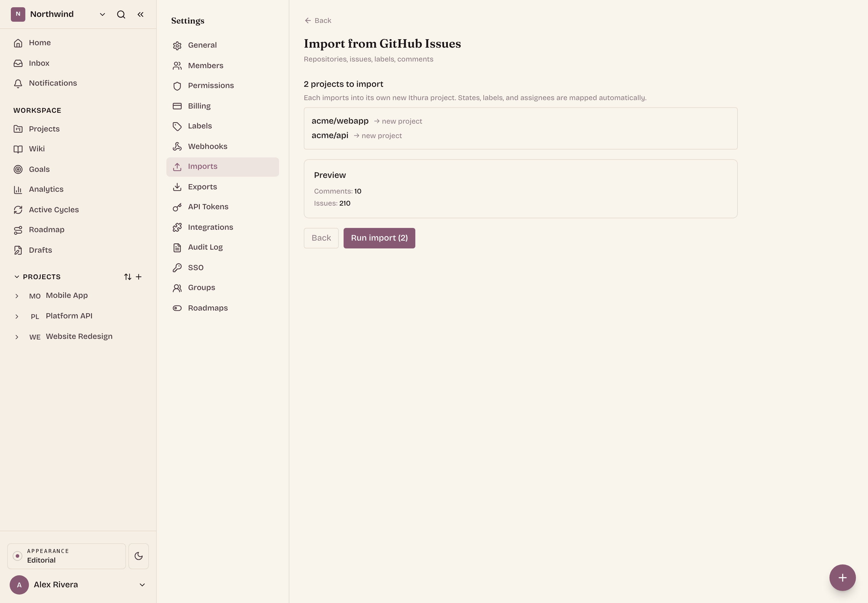The image size is (868, 603).
Task: Open Groups settings
Action: click(222, 288)
